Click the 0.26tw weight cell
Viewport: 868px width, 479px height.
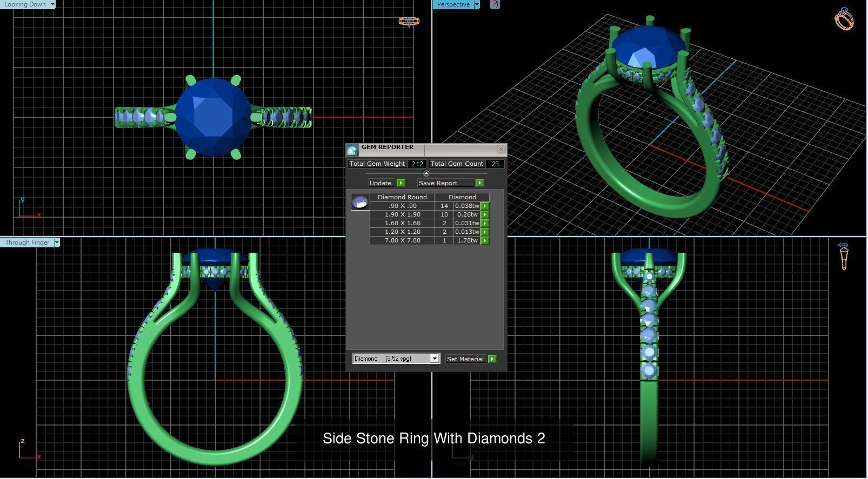(468, 214)
